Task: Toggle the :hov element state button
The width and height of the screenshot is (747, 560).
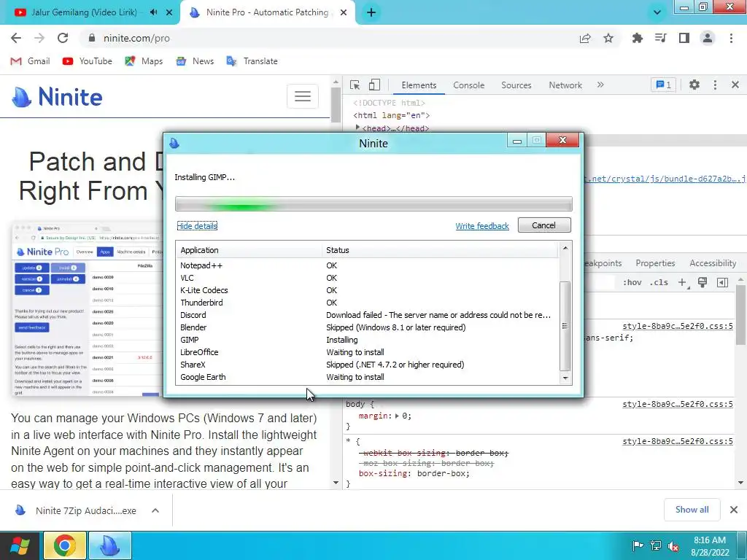Action: 632,282
